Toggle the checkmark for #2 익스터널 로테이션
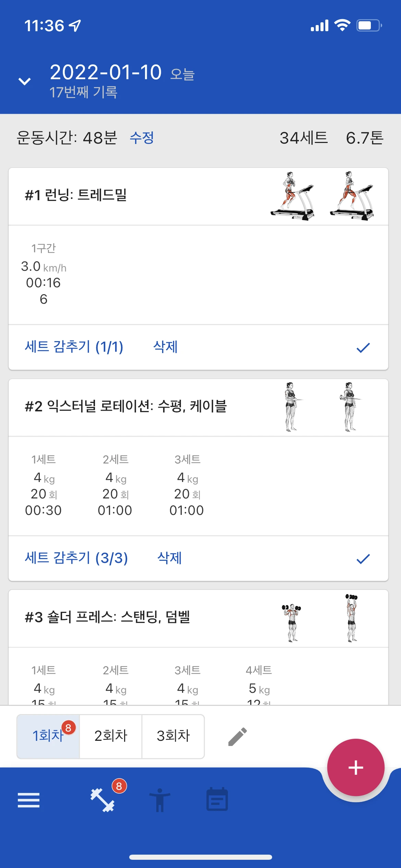Image resolution: width=401 pixels, height=868 pixels. tap(363, 559)
